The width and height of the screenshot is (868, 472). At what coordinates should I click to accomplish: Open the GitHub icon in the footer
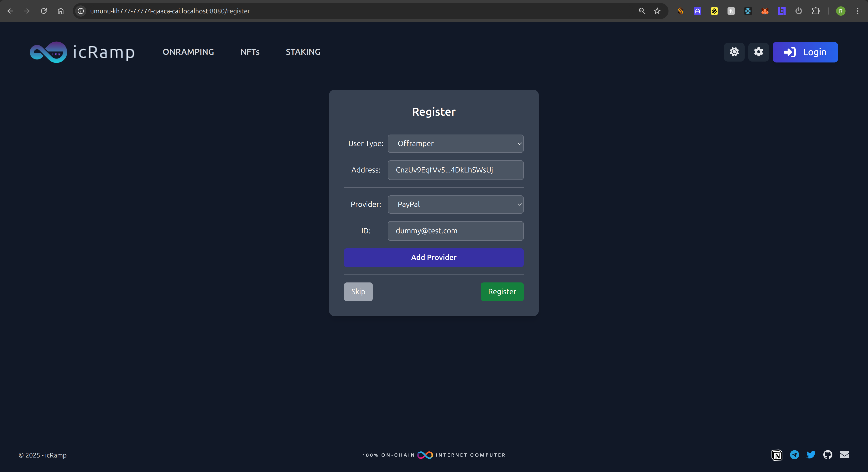827,455
